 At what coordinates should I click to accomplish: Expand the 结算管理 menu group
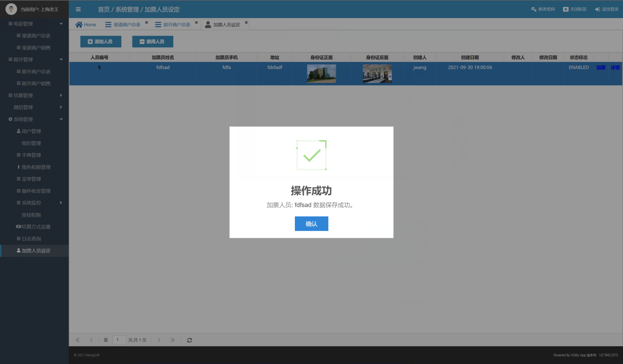34,95
